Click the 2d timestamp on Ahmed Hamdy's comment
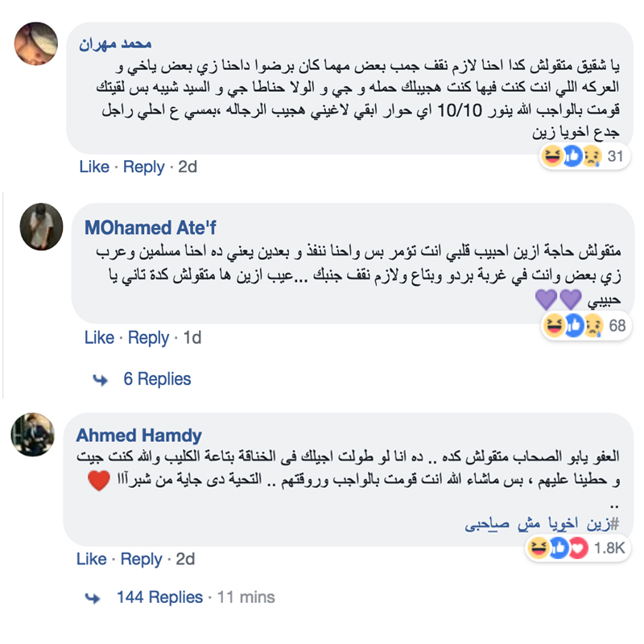 pos(186,559)
